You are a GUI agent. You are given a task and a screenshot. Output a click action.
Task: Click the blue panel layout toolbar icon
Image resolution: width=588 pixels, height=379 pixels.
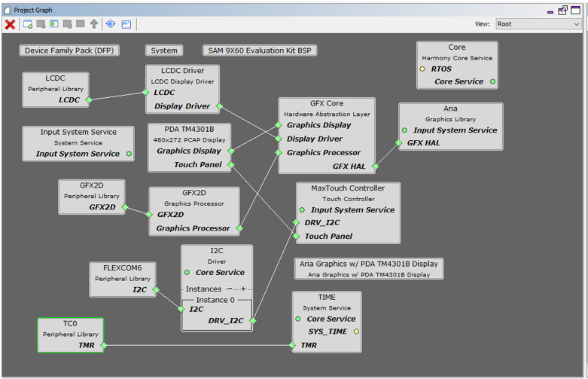(126, 24)
